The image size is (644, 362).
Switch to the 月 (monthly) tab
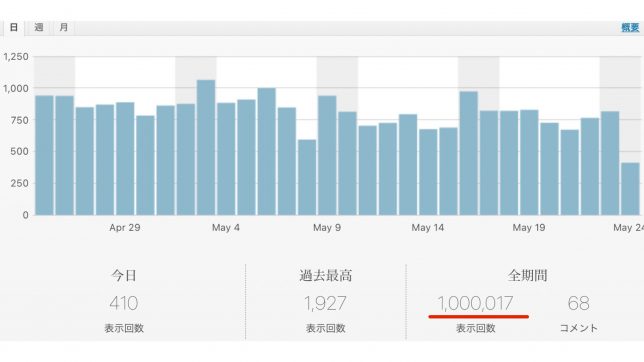click(x=64, y=28)
